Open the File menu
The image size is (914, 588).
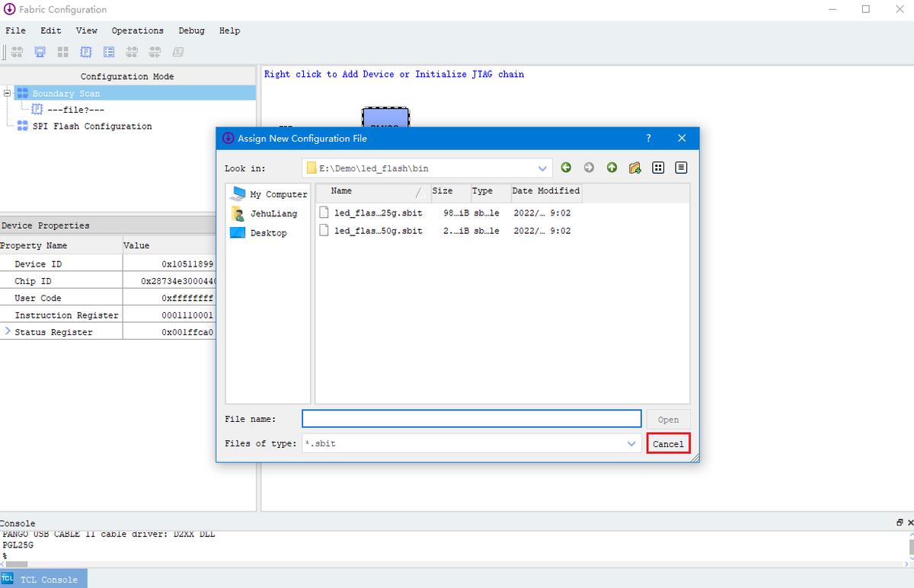(15, 30)
